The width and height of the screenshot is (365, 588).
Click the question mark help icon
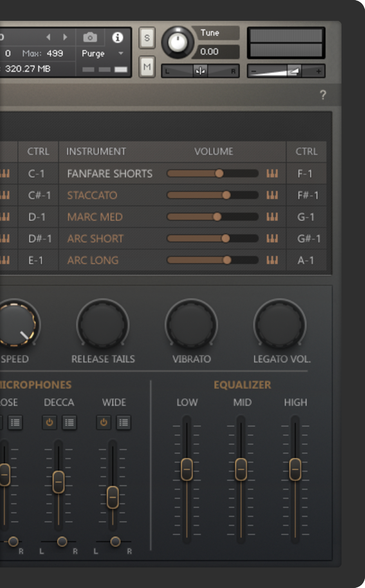click(x=323, y=95)
